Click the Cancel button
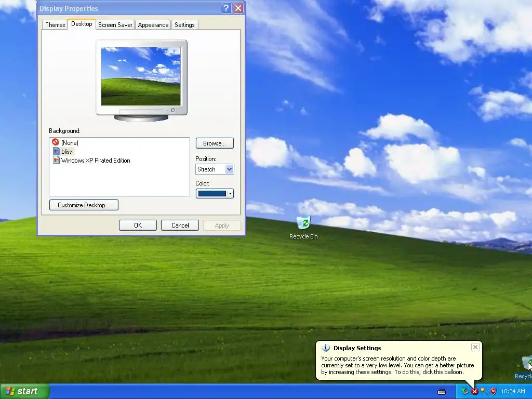This screenshot has height=399, width=532. [180, 225]
